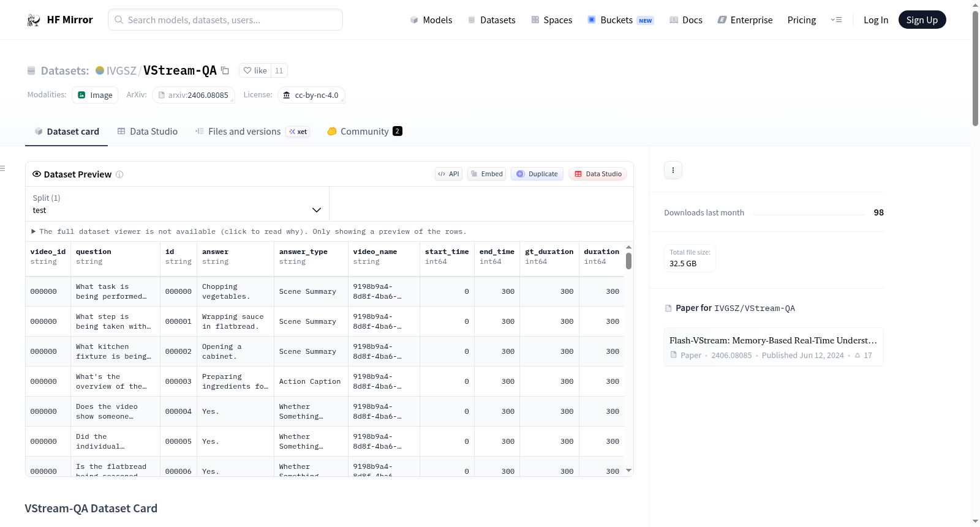Open the arxiv:2406.08085 tag
The image size is (980, 527).
[193, 95]
